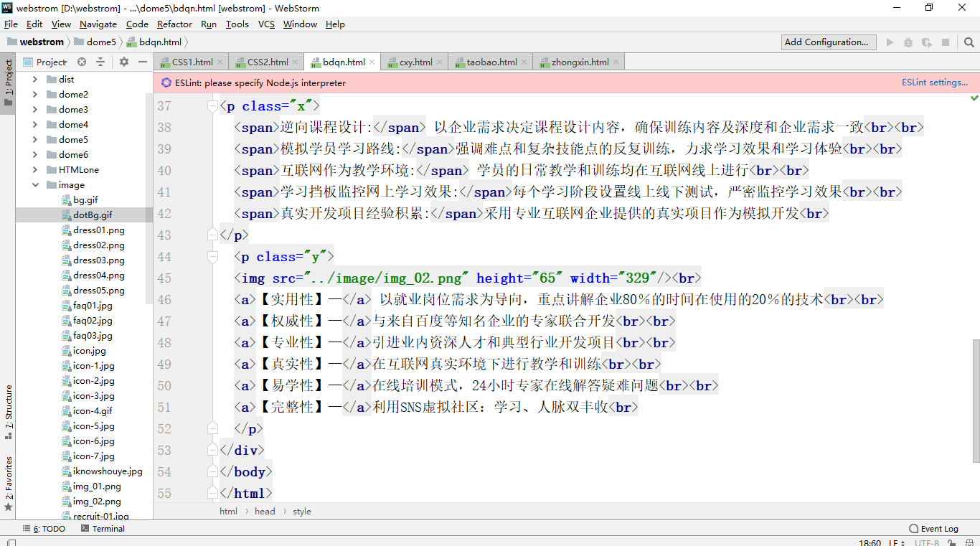This screenshot has height=546, width=980.
Task: Switch to the zhongxin.html tab
Action: 580,62
